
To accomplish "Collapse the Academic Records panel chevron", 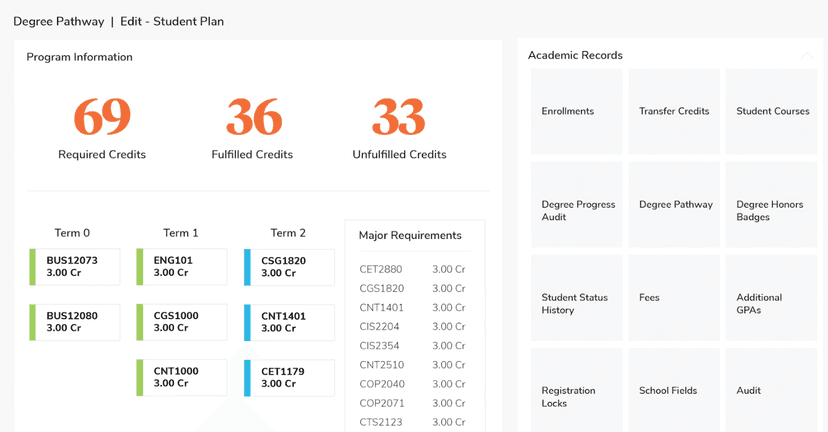I will [807, 56].
